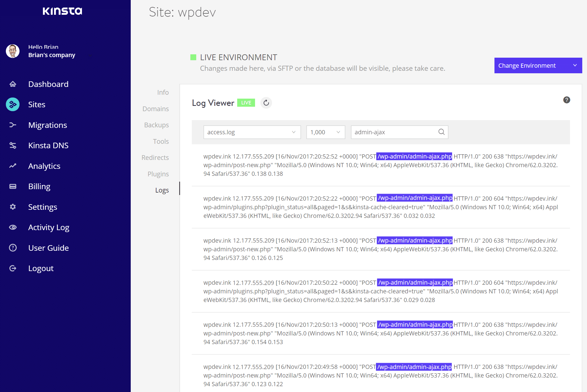This screenshot has height=392, width=587.
Task: Open the Redirects tab
Action: 155,158
